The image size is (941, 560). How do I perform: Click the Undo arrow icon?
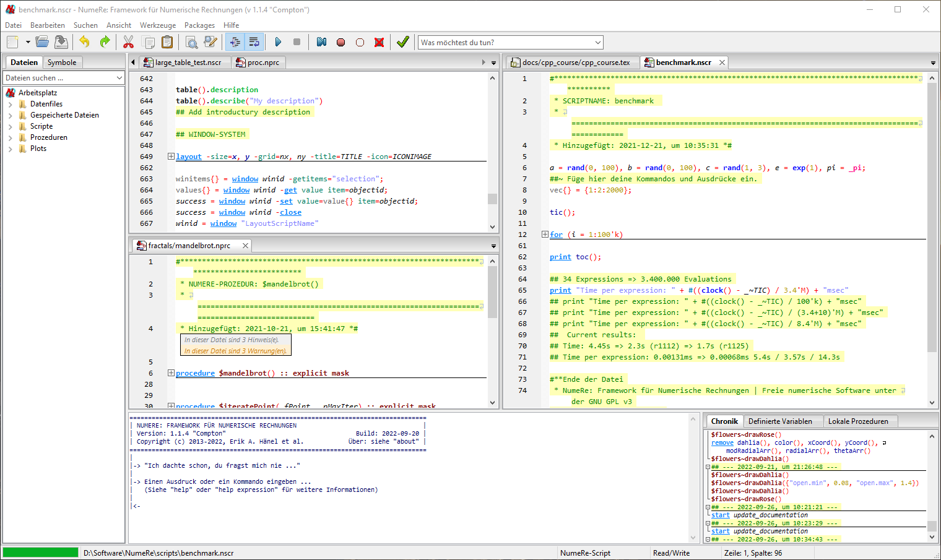point(84,42)
